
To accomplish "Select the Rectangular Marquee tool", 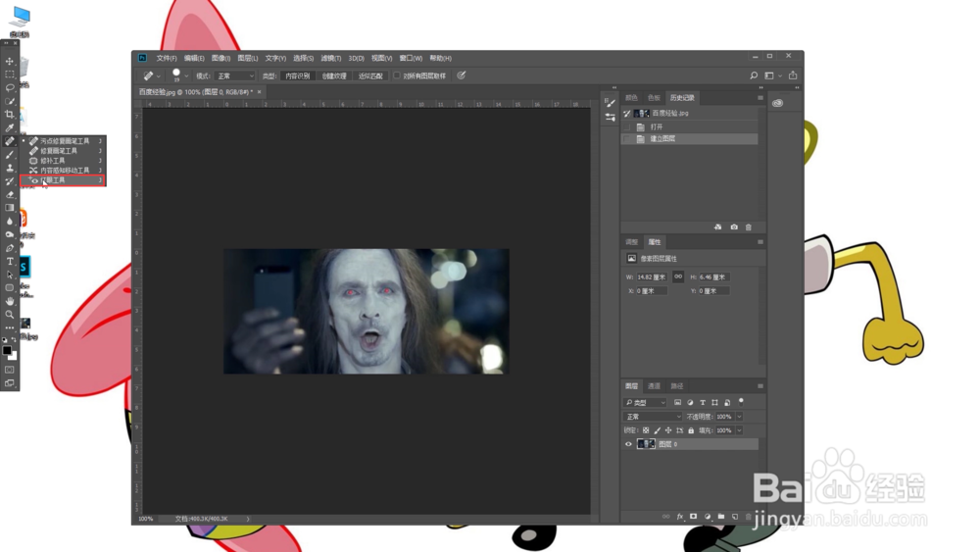I will pyautogui.click(x=10, y=75).
